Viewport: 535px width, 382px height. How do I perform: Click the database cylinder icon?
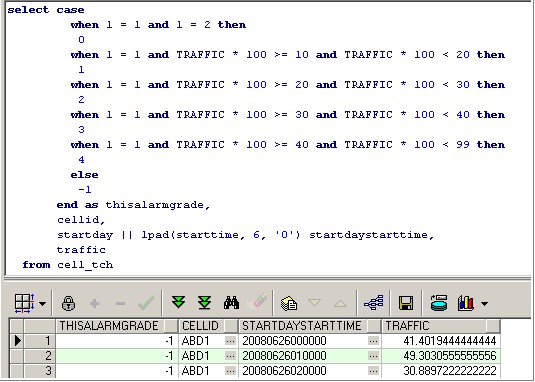(x=439, y=303)
